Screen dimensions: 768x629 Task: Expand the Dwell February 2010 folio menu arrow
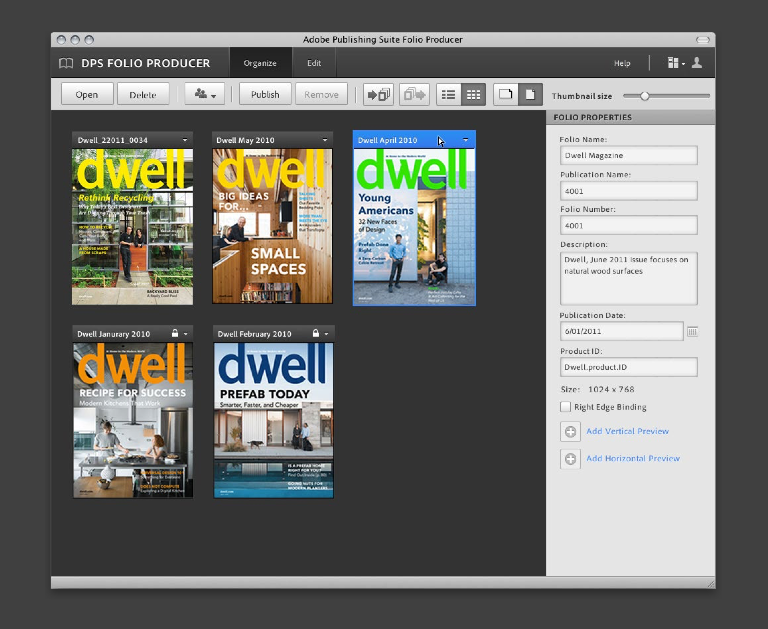tap(326, 334)
